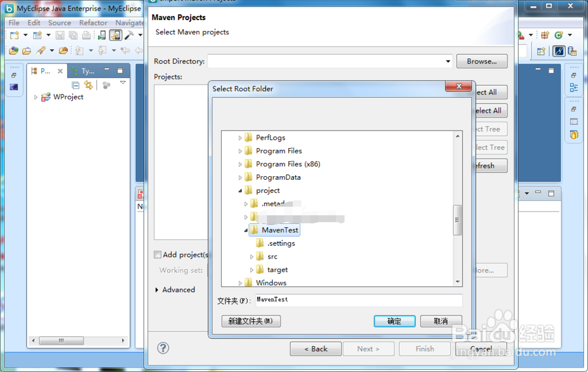Click the run-on-mobile phone icon with green arrow
The image size is (588, 372).
point(102,35)
